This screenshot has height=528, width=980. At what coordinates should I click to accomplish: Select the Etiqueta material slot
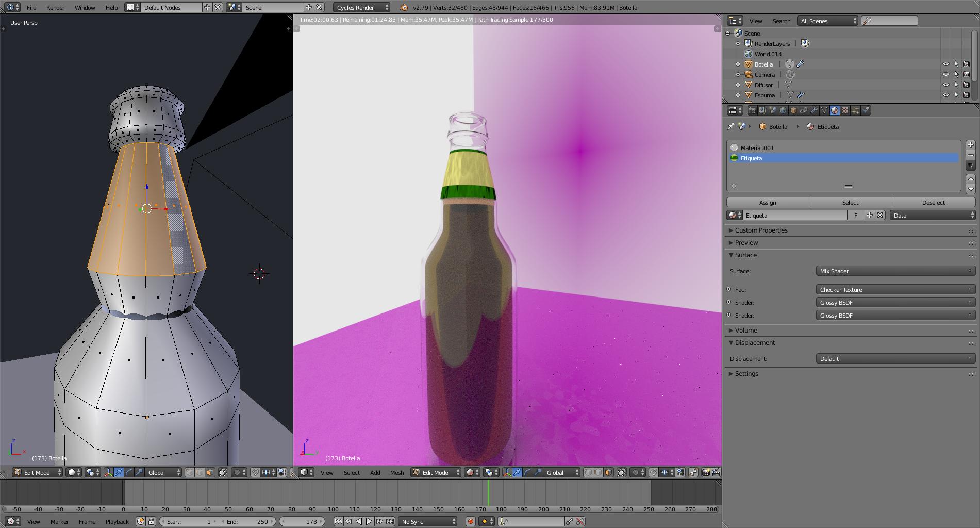tap(843, 158)
